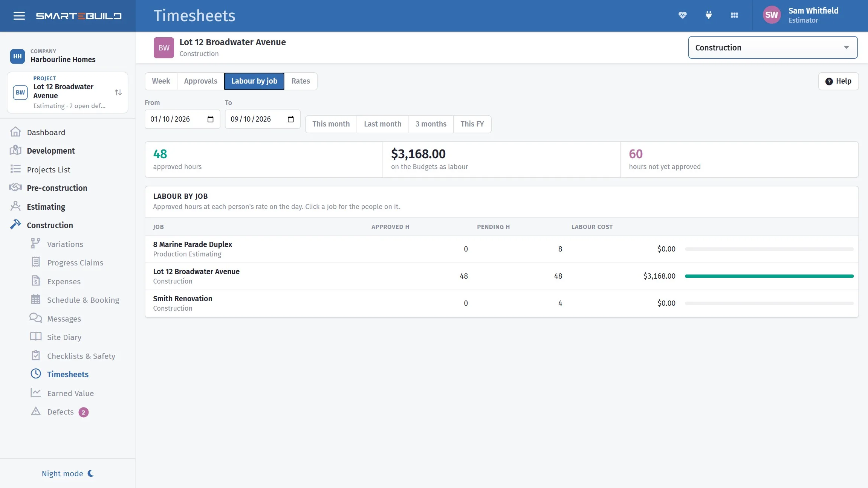Screen dimensions: 868x488
Task: Click the Schedule & Booking calendar icon
Action: pos(36,299)
